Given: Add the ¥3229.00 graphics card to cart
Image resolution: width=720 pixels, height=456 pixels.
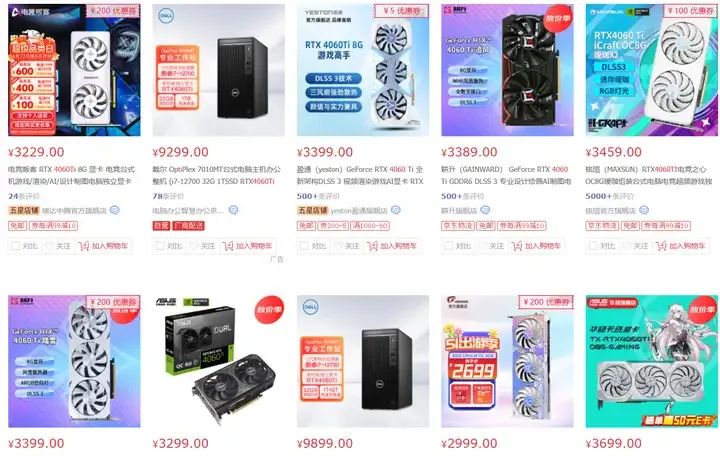Looking at the screenshot, I should [x=103, y=246].
